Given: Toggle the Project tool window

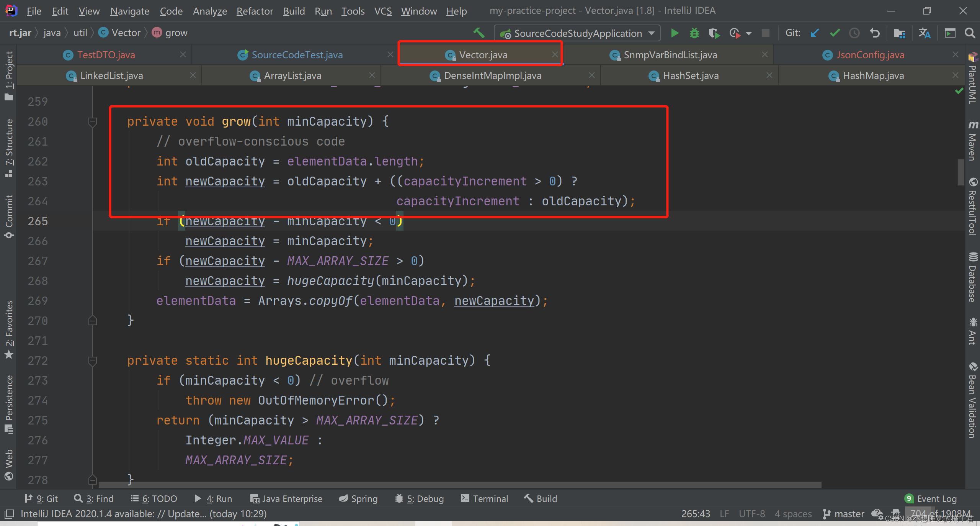Looking at the screenshot, I should 9,75.
